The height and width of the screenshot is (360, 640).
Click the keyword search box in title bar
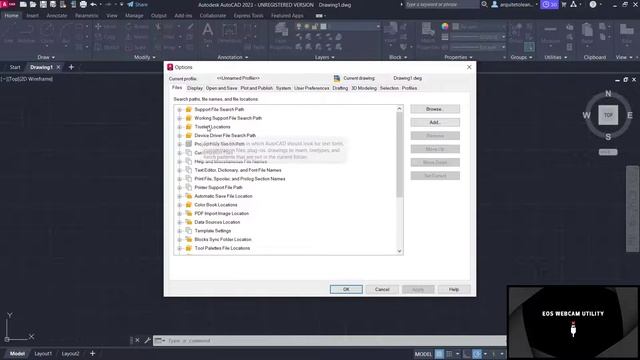click(x=441, y=4)
